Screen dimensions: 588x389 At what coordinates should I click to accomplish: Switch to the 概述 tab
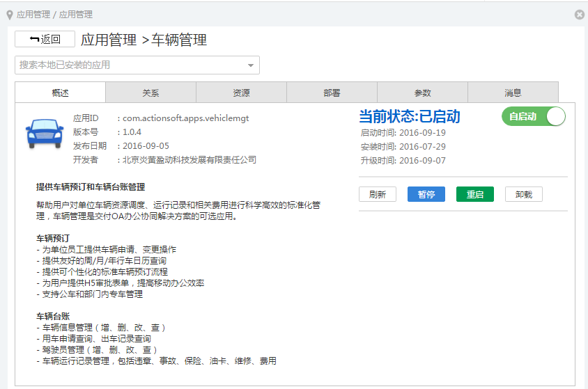61,93
